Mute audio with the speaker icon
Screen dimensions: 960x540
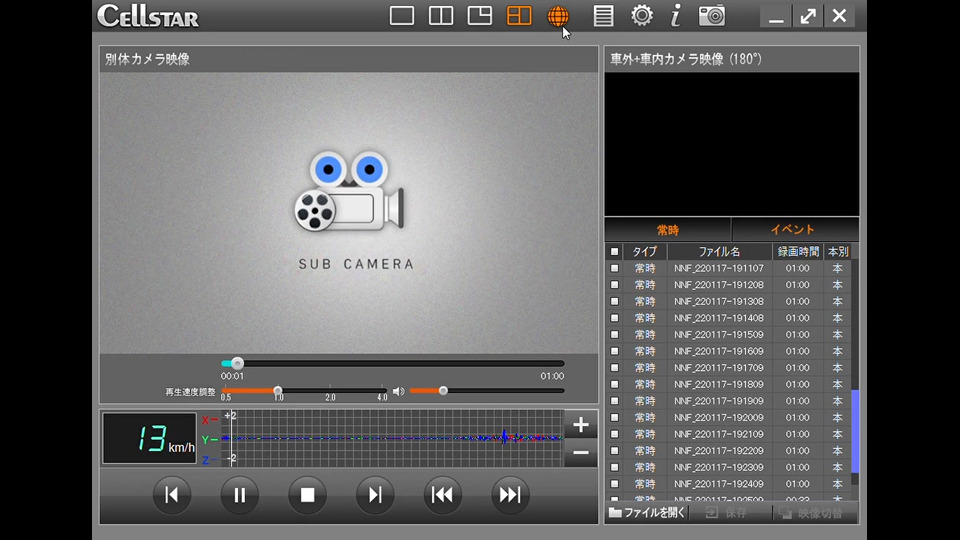tap(398, 391)
